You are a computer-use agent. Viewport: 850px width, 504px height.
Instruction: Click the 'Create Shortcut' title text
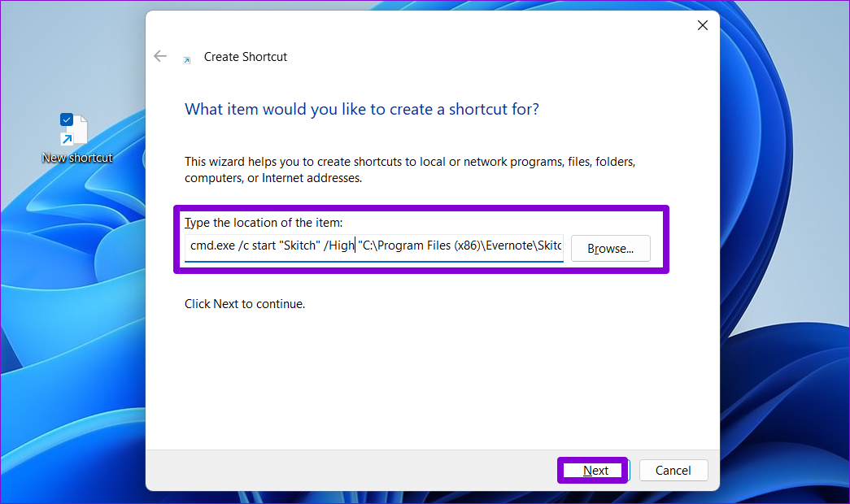246,57
